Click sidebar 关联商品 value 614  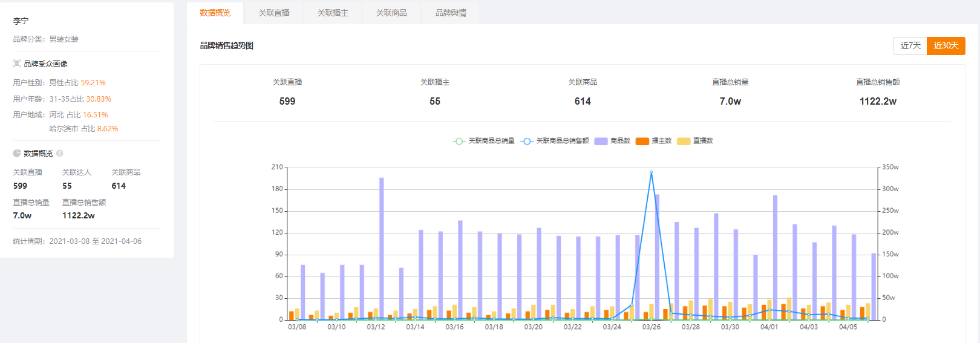[x=119, y=186]
